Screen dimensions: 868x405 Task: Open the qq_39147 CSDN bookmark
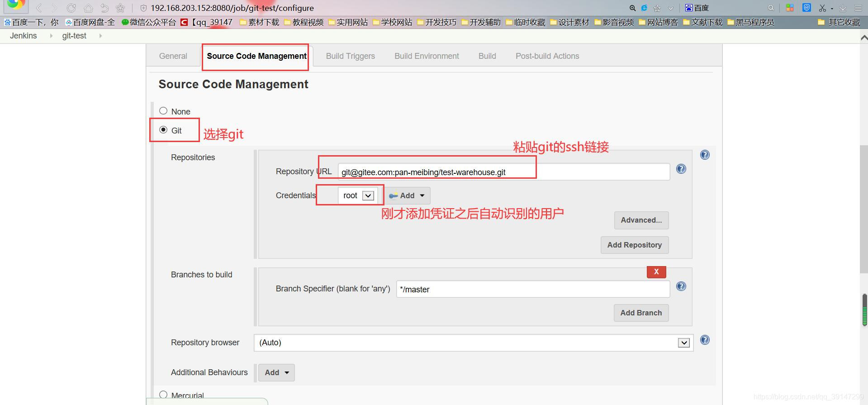(x=206, y=22)
